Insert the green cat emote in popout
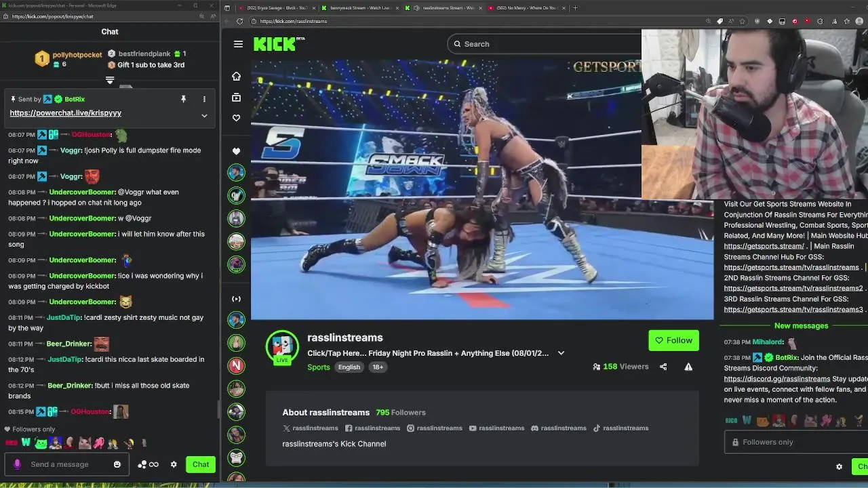 tap(41, 443)
